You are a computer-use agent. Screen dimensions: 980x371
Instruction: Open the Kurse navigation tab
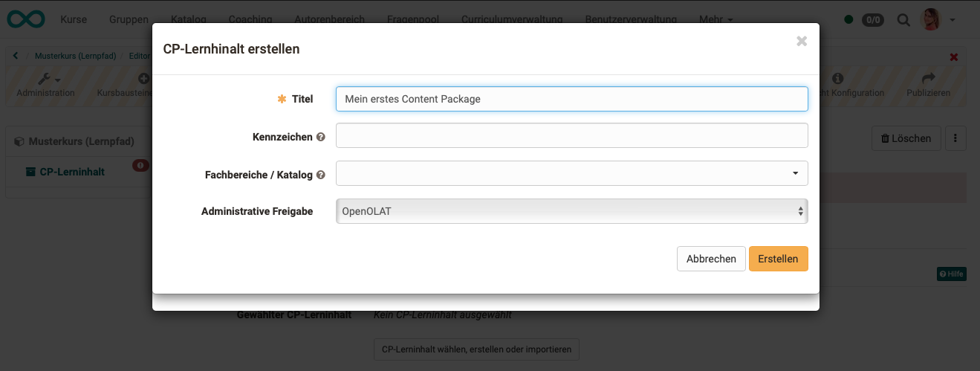74,19
